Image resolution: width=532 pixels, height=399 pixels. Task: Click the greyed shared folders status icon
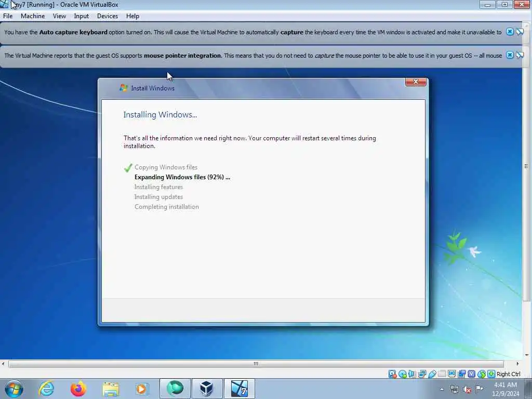click(442, 374)
